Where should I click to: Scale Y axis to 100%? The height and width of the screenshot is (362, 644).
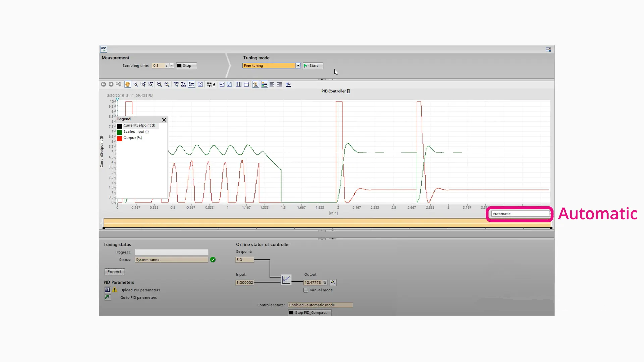pos(183,84)
